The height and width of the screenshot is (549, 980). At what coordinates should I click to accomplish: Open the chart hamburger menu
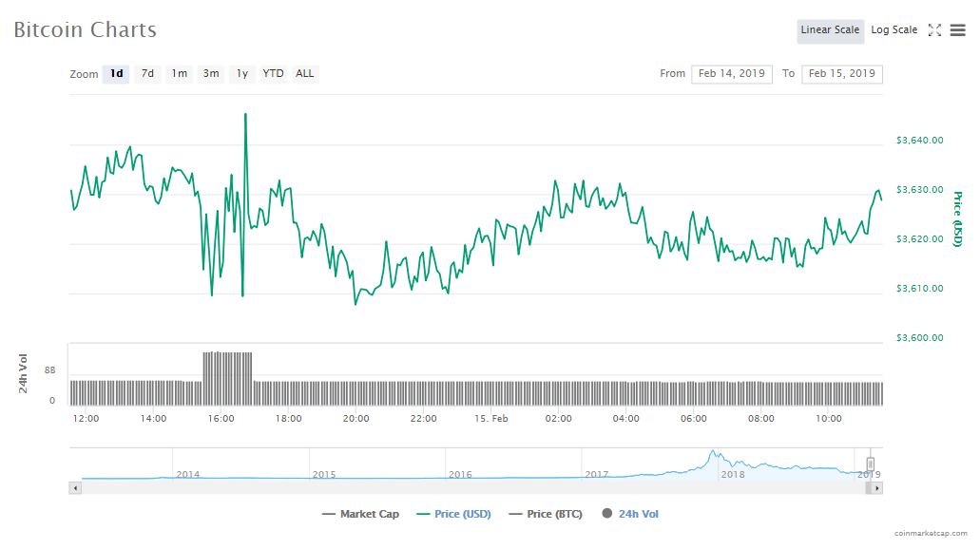tap(957, 30)
